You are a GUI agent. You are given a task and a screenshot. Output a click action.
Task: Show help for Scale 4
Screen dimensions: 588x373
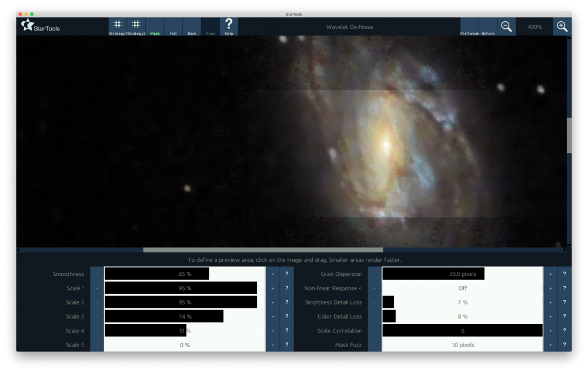287,331
